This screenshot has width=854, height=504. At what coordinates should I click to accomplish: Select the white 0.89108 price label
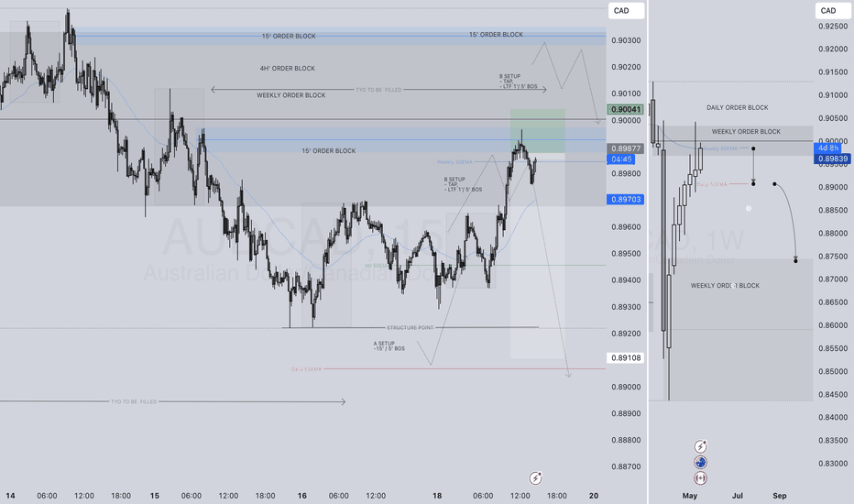click(625, 358)
